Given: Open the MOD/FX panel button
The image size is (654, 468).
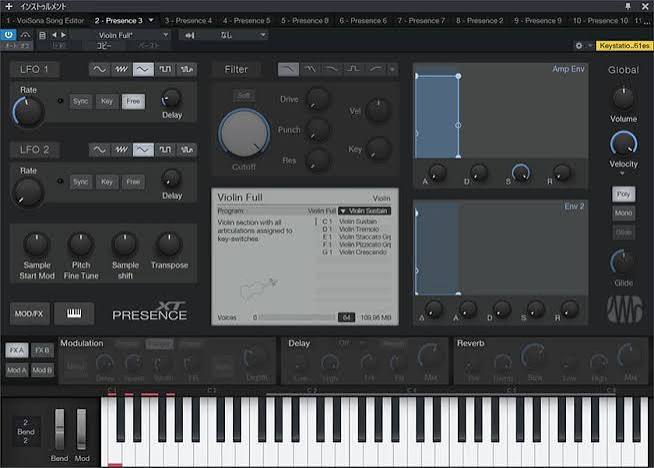Looking at the screenshot, I should point(29,313).
